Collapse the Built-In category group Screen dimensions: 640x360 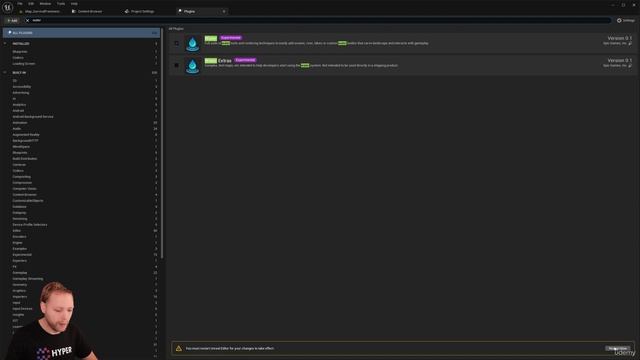tap(5, 73)
